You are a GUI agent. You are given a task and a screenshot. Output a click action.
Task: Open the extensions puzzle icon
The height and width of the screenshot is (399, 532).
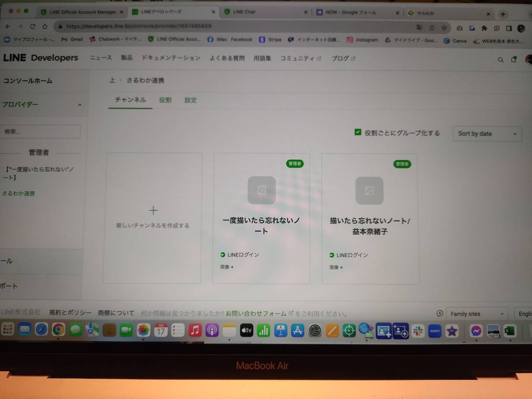point(484,28)
